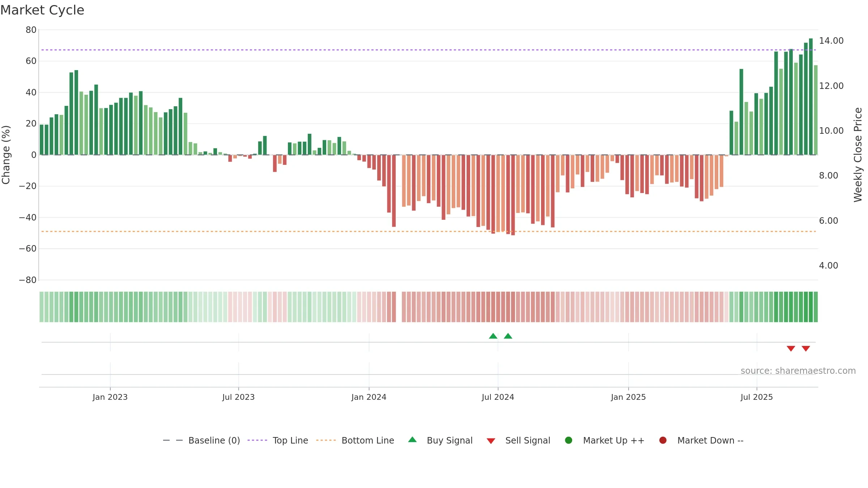
Task: Click the Jan 2025 axis label
Action: coord(628,397)
